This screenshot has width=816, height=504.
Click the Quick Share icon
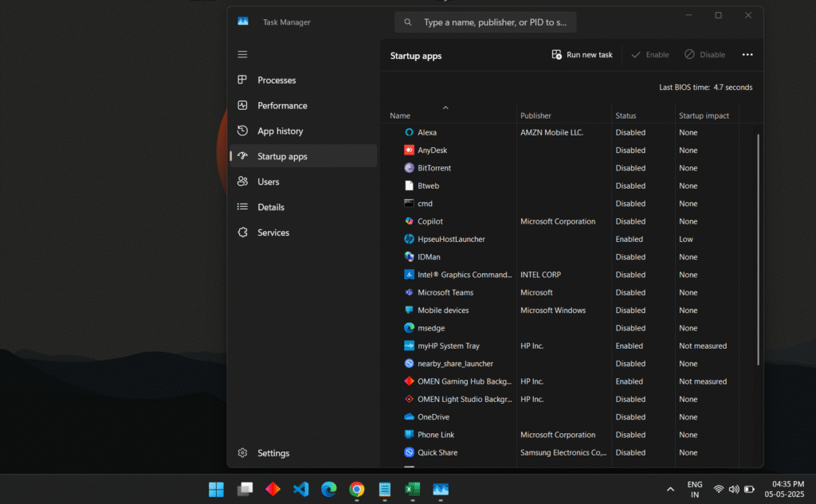[x=409, y=452]
